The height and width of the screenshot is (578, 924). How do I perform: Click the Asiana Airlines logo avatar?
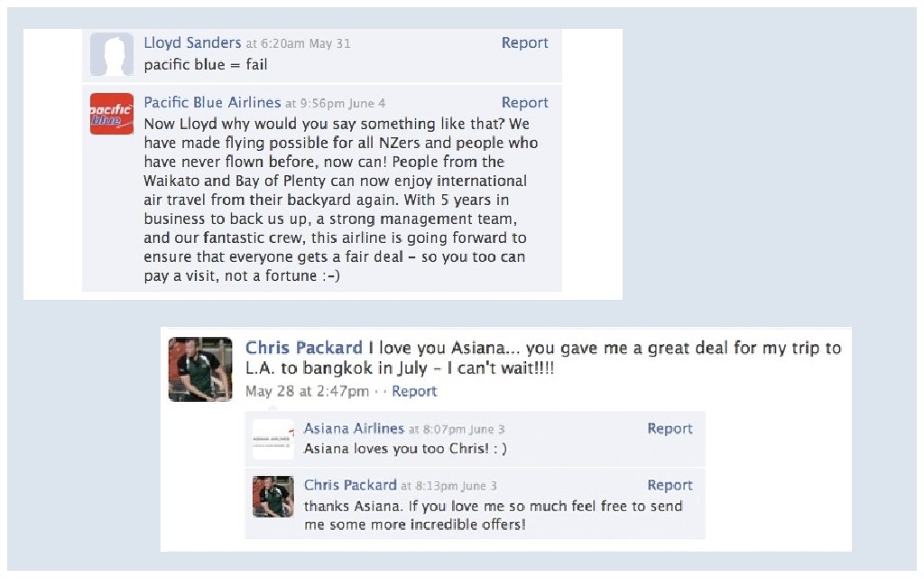tap(273, 438)
